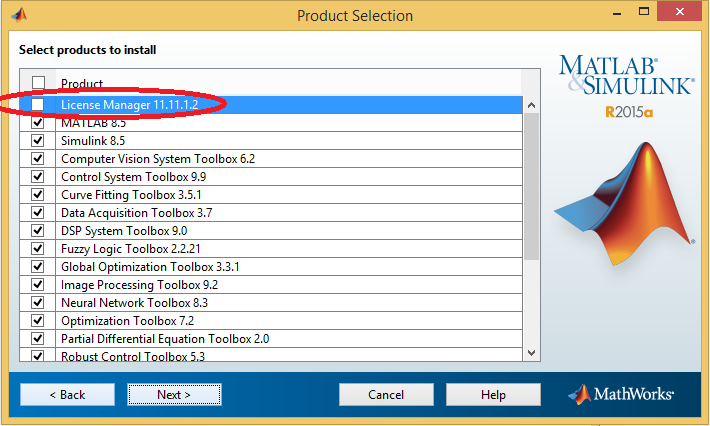Viewport: 710px width, 426px height.
Task: Select 'DSP System Toolbox 9.0' text
Action: 124,231
